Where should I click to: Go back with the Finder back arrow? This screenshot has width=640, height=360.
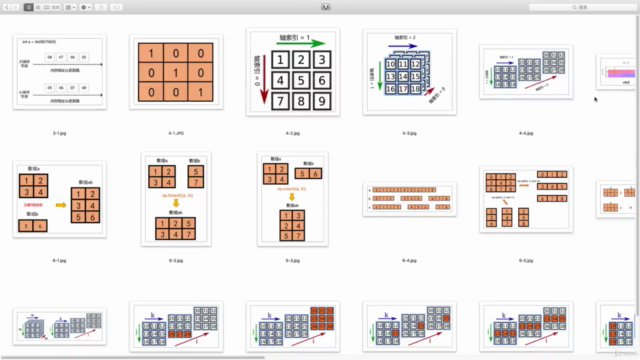7,7
